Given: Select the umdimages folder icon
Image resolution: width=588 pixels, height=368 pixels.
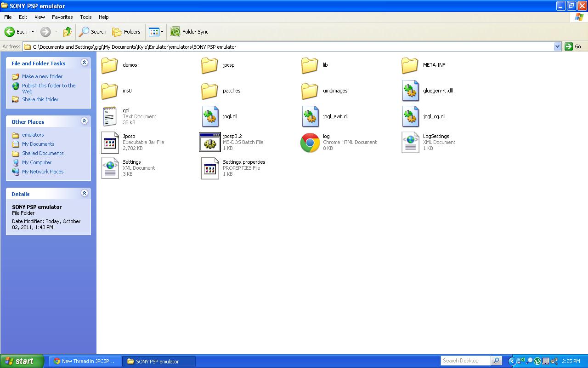Looking at the screenshot, I should tap(310, 91).
